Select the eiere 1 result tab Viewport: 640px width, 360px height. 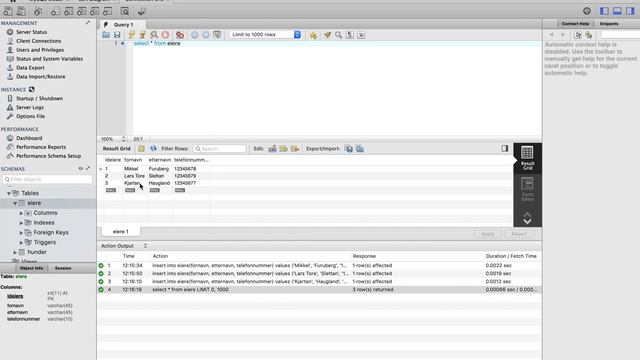point(120,231)
